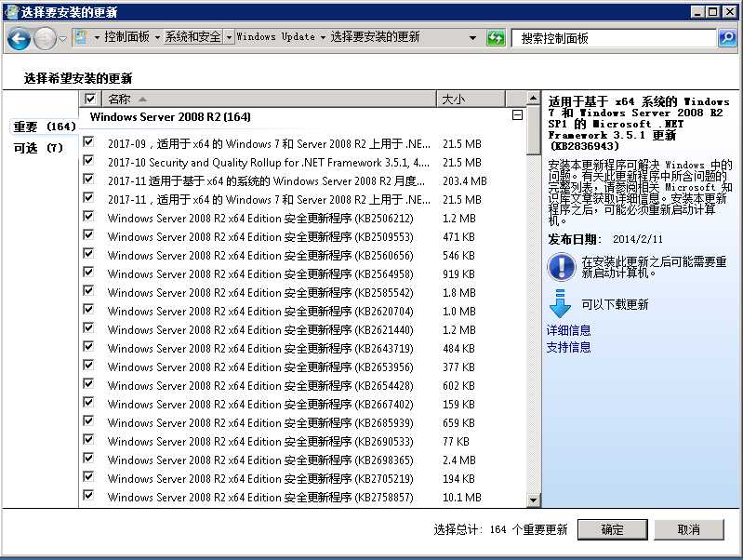Click the Control Panel icon in address bar
This screenshot has height=560, width=743.
81,37
